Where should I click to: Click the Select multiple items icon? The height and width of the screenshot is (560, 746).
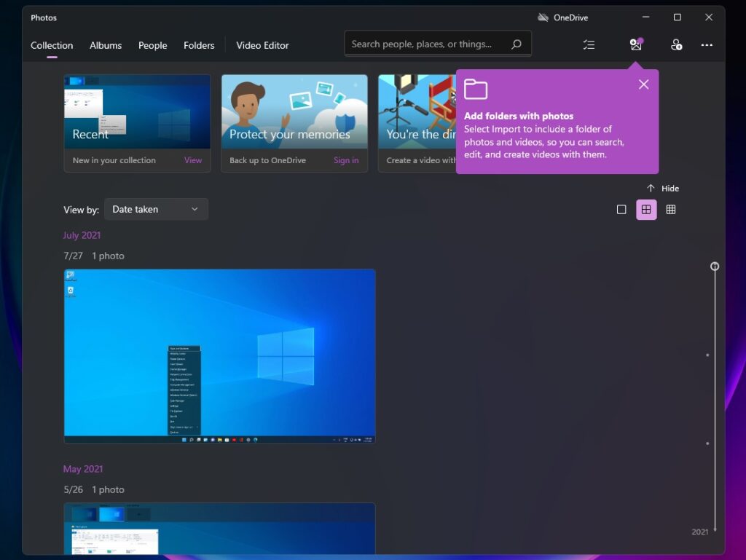point(589,44)
